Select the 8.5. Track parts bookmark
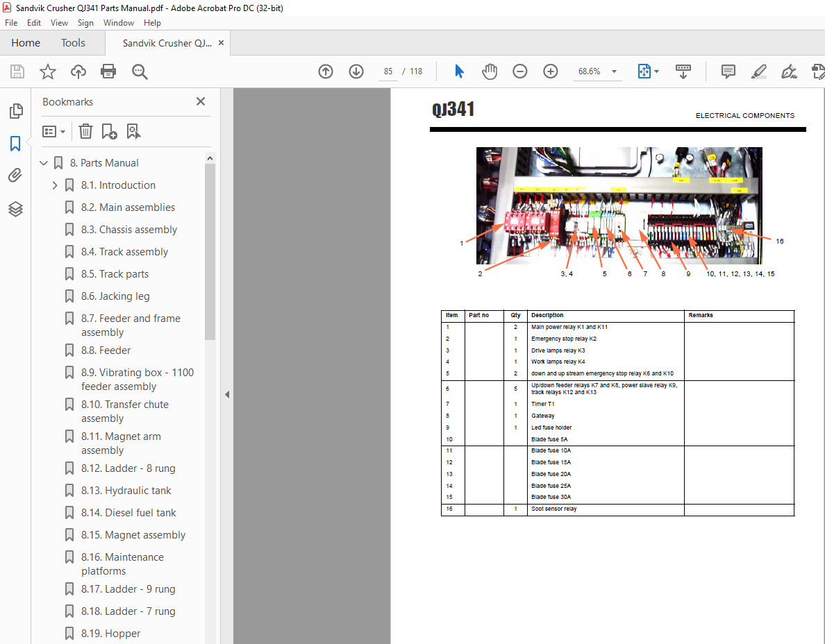The width and height of the screenshot is (825, 644). tap(115, 274)
